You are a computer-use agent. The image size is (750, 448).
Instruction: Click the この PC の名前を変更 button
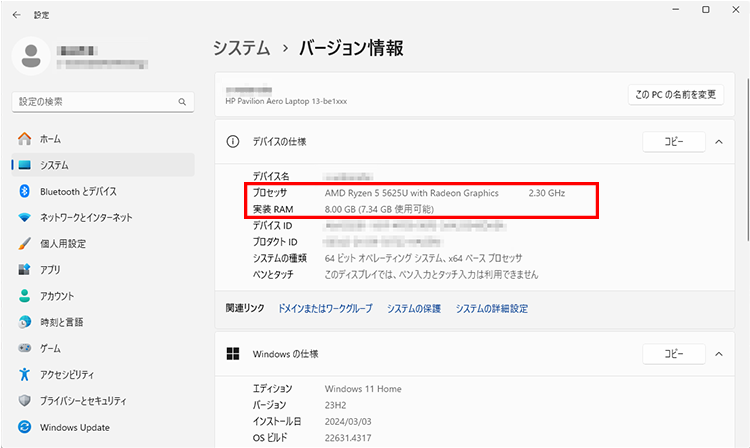click(x=675, y=95)
